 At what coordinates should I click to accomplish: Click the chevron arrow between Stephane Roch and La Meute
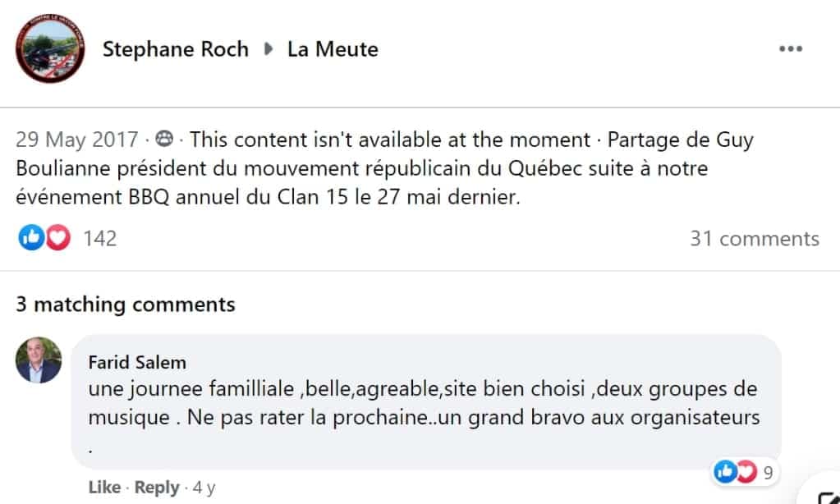point(269,49)
